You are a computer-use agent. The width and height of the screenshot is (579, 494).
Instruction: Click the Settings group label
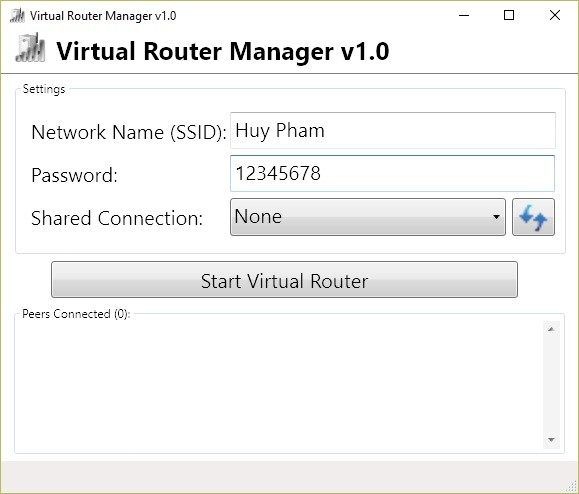coord(44,89)
